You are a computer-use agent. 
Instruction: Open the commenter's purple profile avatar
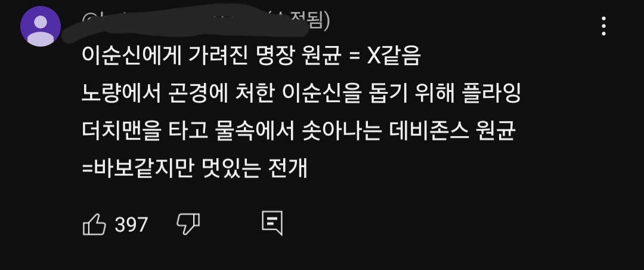coord(41,26)
